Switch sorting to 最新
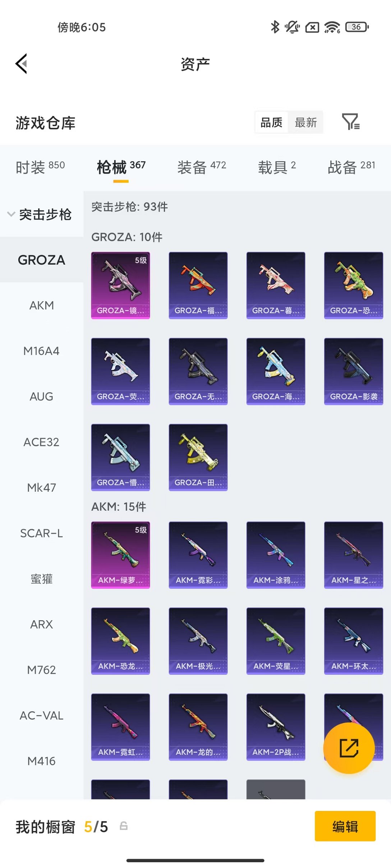391x868 pixels. tap(306, 122)
